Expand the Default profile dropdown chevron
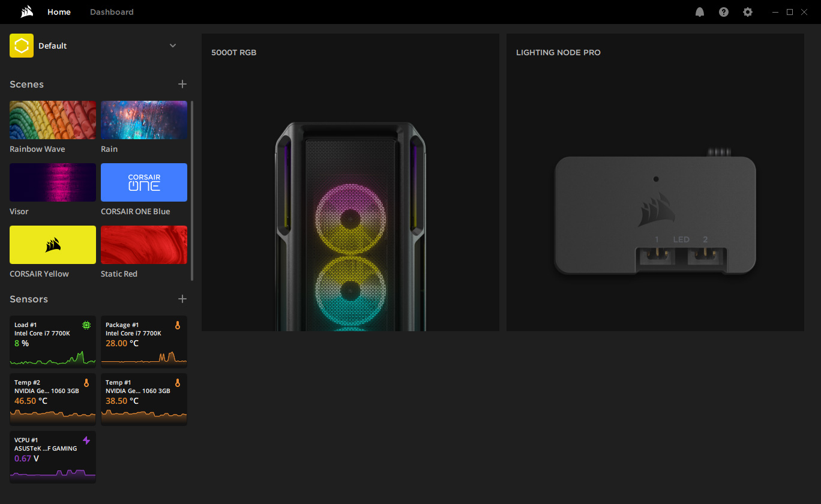The width and height of the screenshot is (821, 504). (173, 46)
